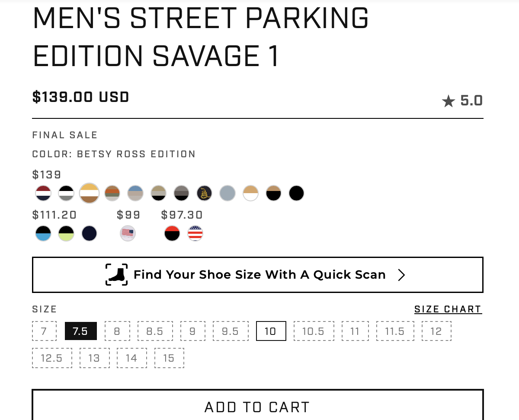Select size 7.5

tap(80, 331)
